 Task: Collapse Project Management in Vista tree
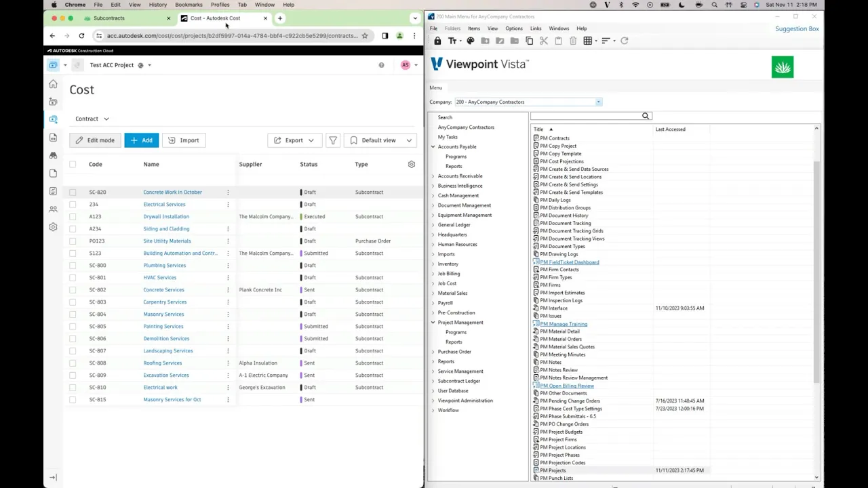433,322
